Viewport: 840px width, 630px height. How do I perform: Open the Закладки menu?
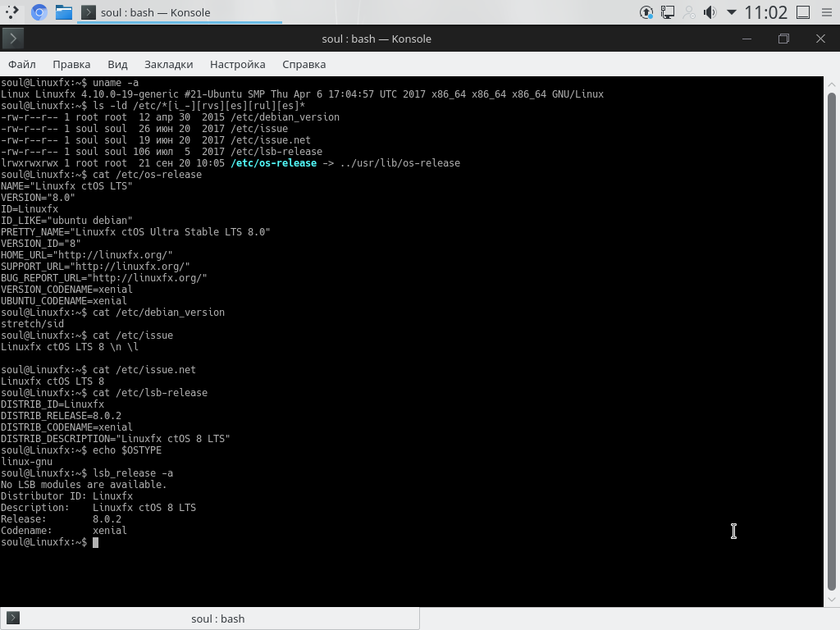tap(169, 64)
